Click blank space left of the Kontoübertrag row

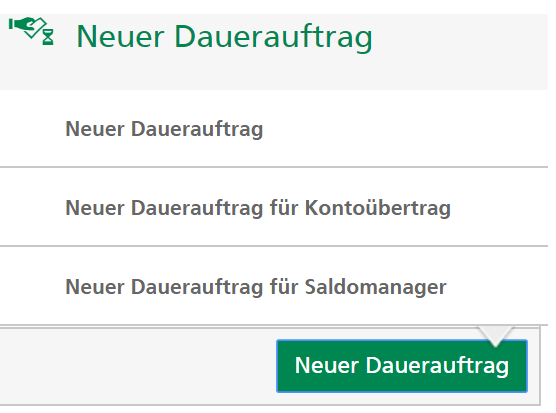click(x=33, y=207)
